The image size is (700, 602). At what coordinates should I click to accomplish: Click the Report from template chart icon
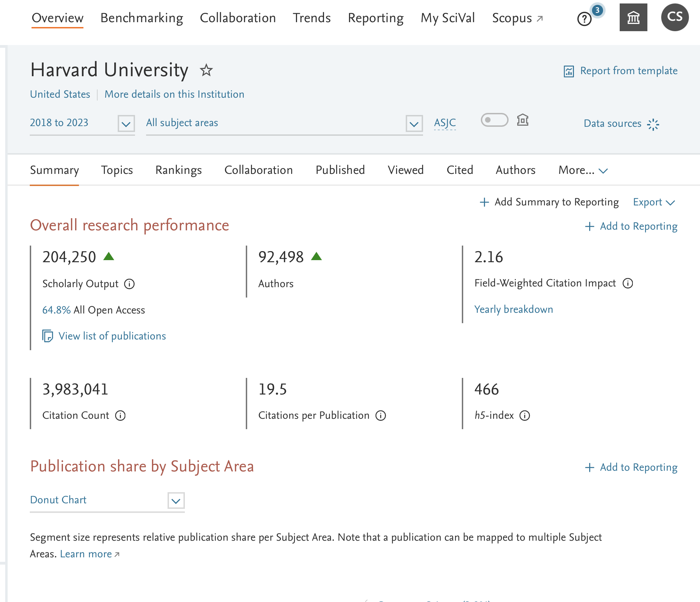569,71
